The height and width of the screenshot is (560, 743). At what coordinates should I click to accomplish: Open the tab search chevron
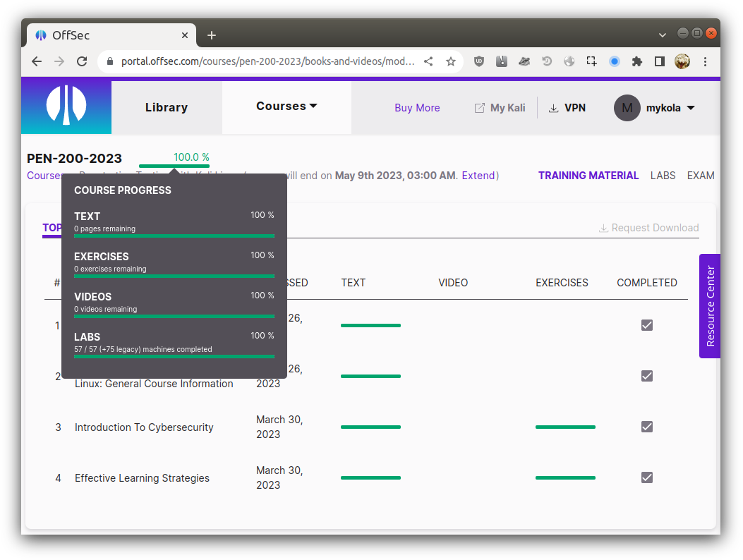[662, 35]
